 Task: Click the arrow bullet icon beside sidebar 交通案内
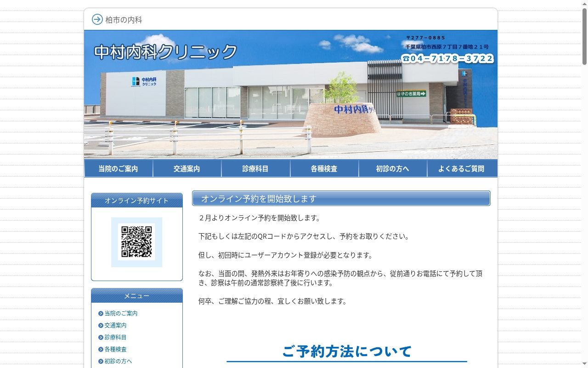click(101, 325)
